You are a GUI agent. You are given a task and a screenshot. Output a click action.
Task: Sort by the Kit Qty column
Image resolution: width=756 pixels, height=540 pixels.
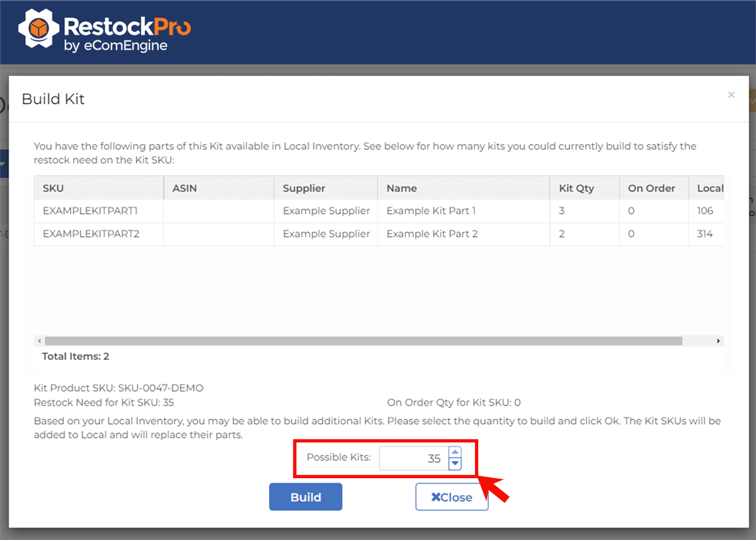pyautogui.click(x=576, y=188)
